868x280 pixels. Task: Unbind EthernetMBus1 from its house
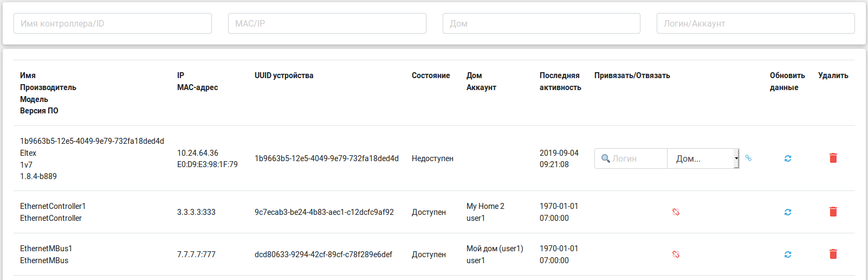676,254
